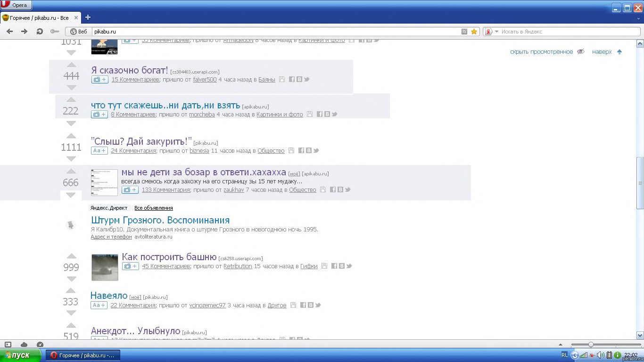Expand image preview of 'Я сказочно богат!'

point(99,80)
